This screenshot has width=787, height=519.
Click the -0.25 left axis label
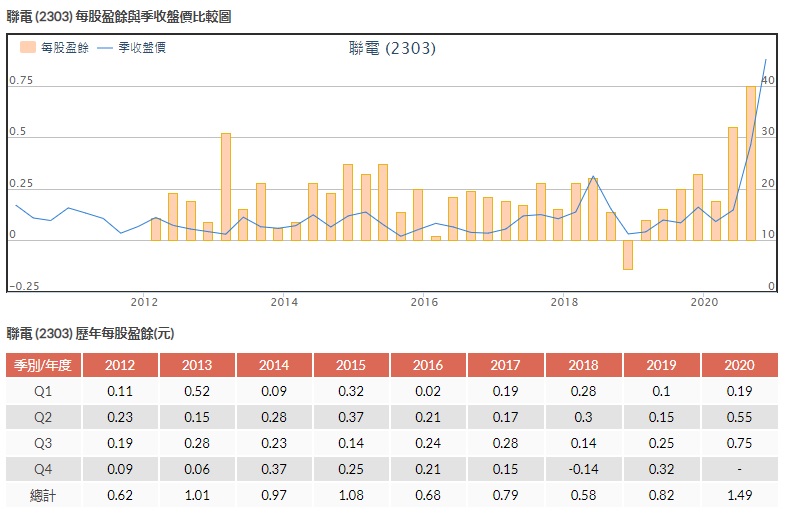pos(24,286)
